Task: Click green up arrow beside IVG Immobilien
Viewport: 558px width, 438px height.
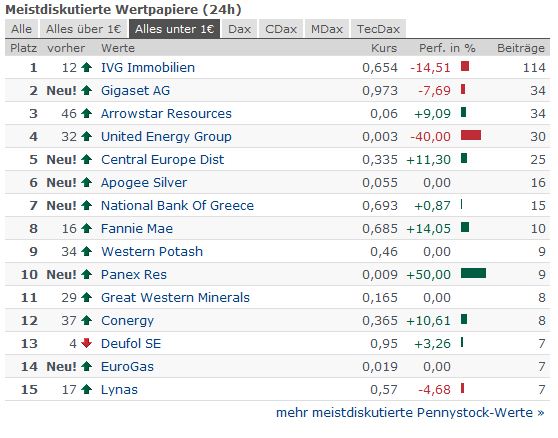Action: pyautogui.click(x=86, y=67)
